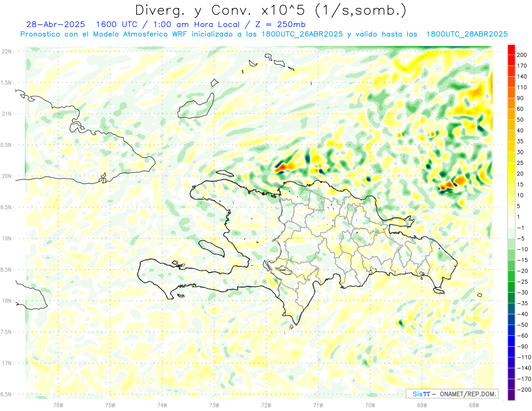This screenshot has height=411, width=532.
Task: Click the colorbar value '-10'
Action: coord(523,249)
